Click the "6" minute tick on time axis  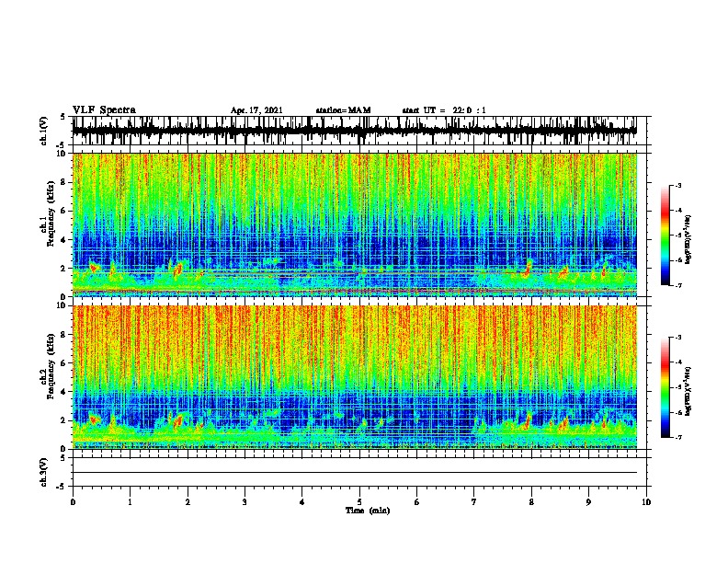click(417, 501)
